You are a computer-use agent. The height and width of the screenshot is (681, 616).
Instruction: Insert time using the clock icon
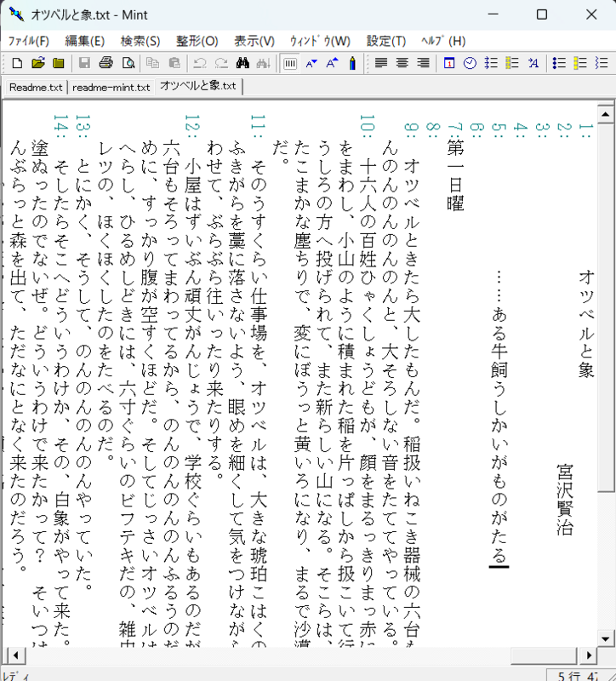469,63
